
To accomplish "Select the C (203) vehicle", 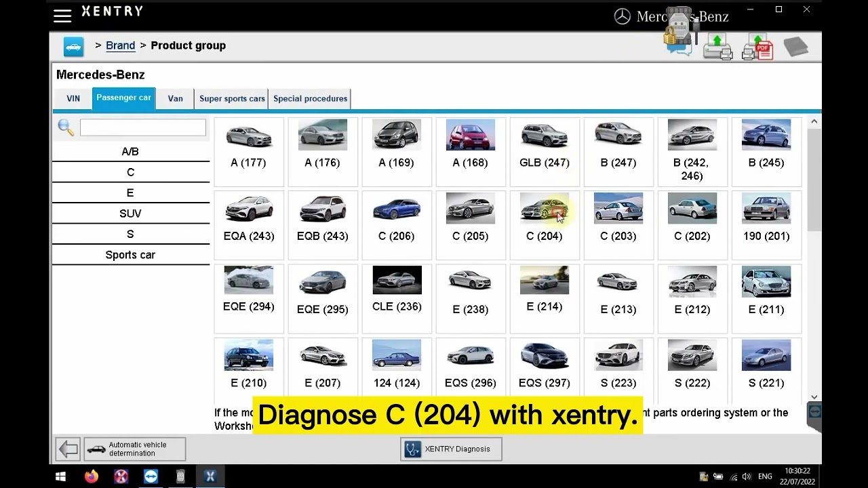I will (x=618, y=225).
